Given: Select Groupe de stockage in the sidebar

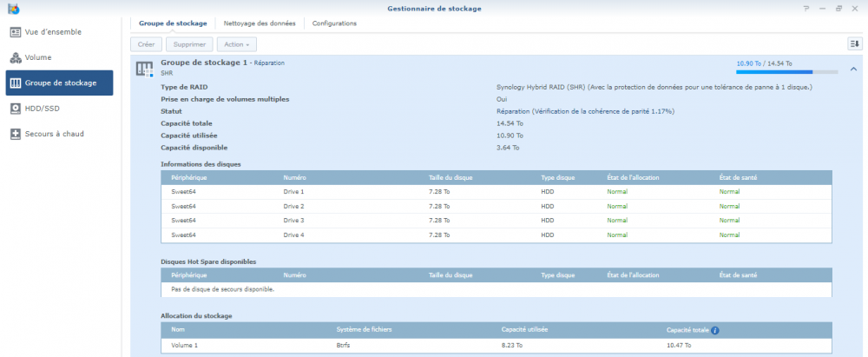Looking at the screenshot, I should point(59,83).
